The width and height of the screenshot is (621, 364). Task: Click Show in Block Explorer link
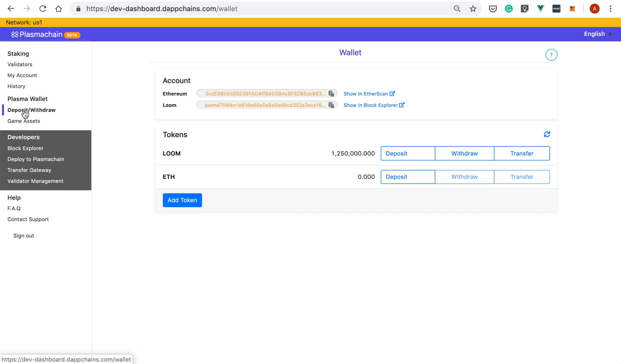(374, 105)
